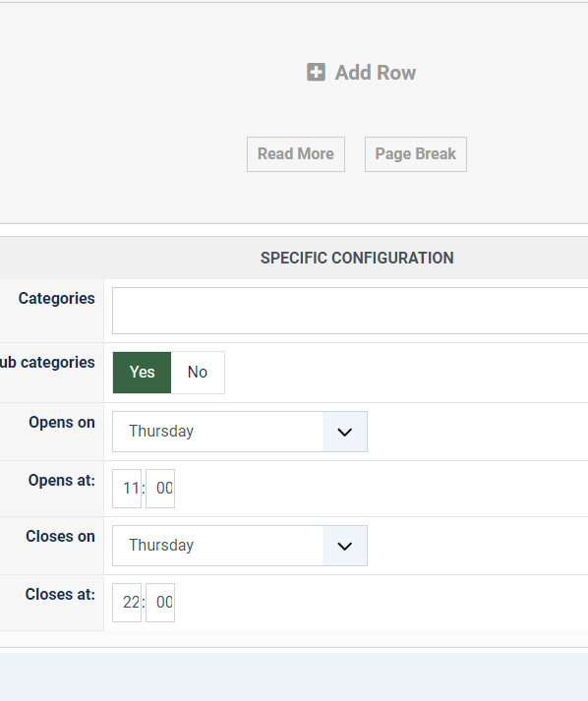Set sub categories to No
This screenshot has width=588, height=701.
click(x=198, y=373)
